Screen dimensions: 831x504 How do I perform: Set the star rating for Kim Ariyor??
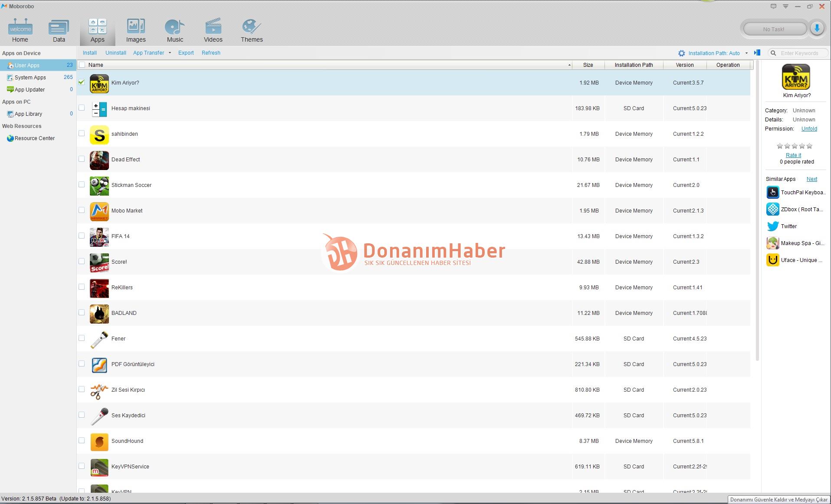(x=794, y=146)
